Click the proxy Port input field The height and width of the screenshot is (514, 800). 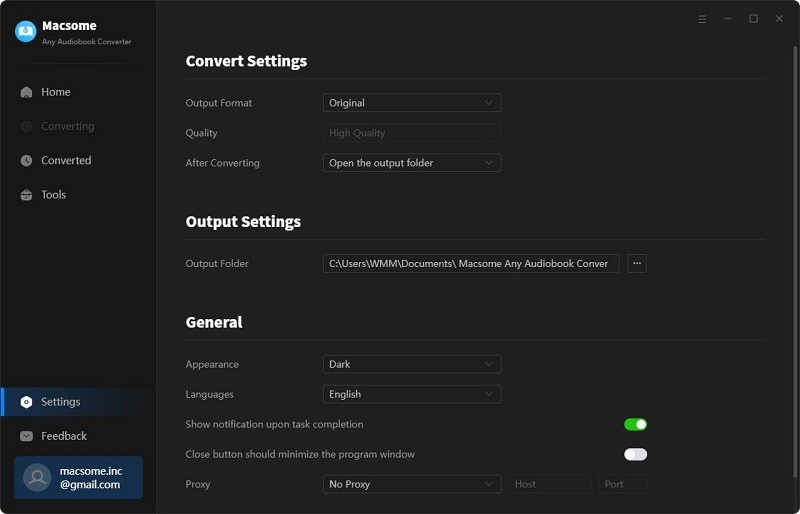[x=622, y=484]
